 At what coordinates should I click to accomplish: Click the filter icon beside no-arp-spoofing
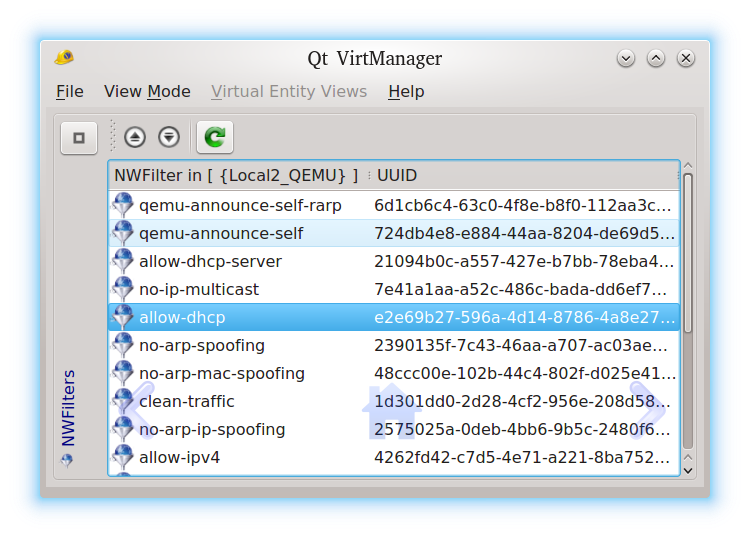[123, 345]
